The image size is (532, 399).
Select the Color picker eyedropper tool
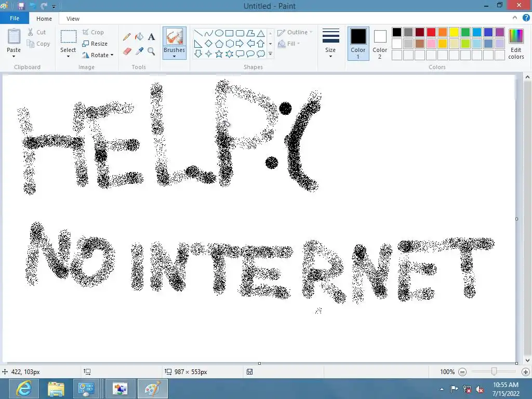[x=139, y=51]
